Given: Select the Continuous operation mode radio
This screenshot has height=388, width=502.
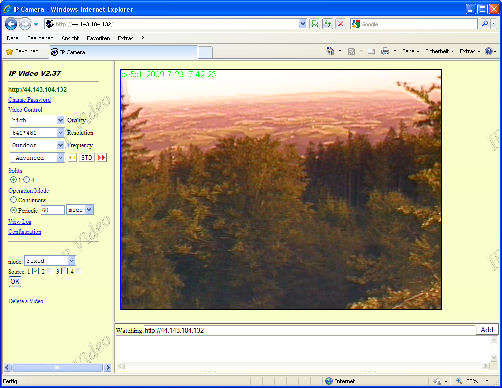Looking at the screenshot, I should click(x=13, y=200).
